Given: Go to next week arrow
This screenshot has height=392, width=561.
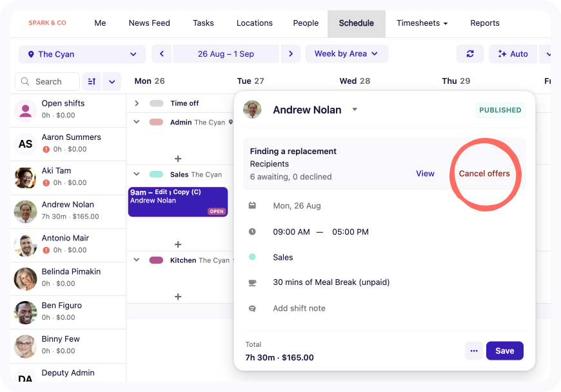Looking at the screenshot, I should point(291,54).
